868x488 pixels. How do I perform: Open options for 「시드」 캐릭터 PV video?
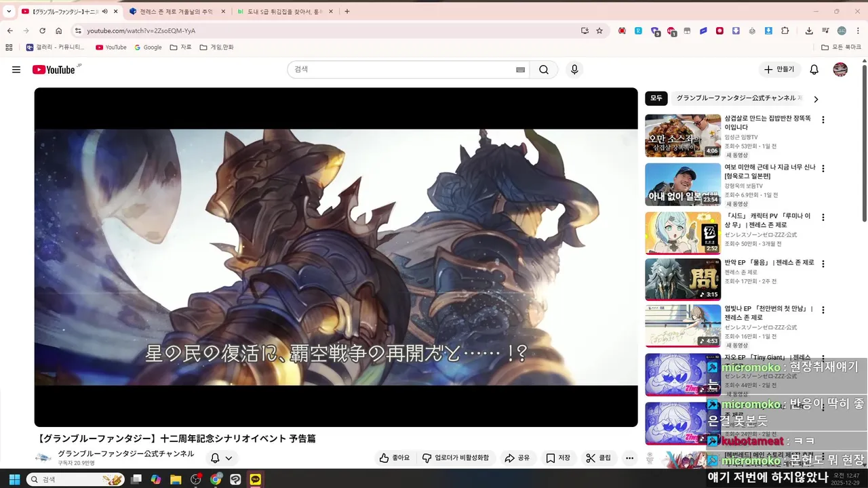(x=823, y=218)
